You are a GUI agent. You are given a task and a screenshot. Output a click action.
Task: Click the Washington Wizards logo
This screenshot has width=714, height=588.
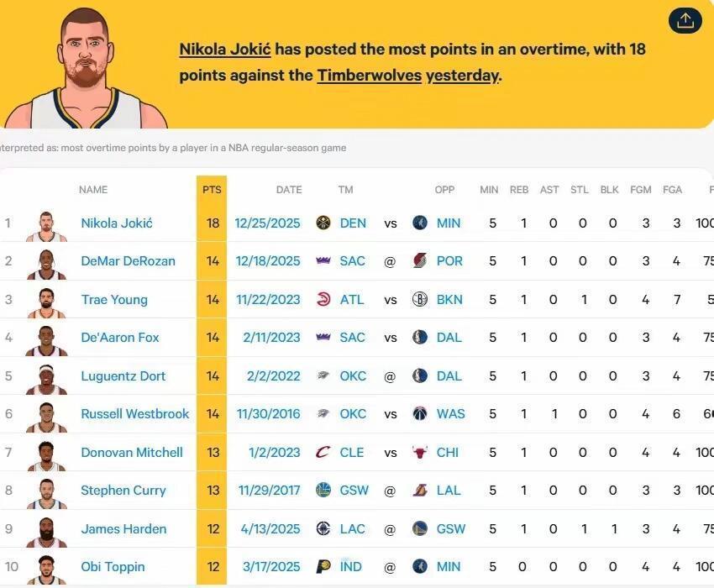pyautogui.click(x=419, y=413)
